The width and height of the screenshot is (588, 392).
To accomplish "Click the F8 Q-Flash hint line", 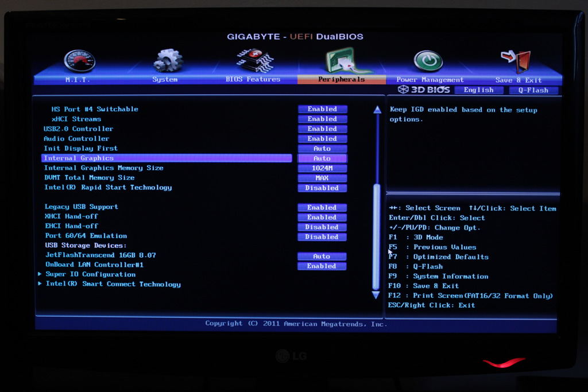I will (x=416, y=266).
